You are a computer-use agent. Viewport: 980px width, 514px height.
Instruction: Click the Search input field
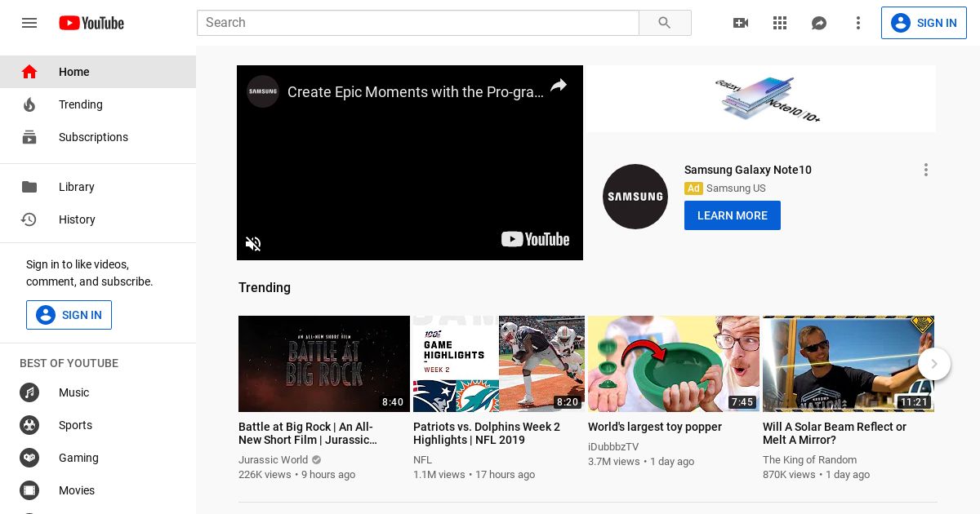pos(418,23)
